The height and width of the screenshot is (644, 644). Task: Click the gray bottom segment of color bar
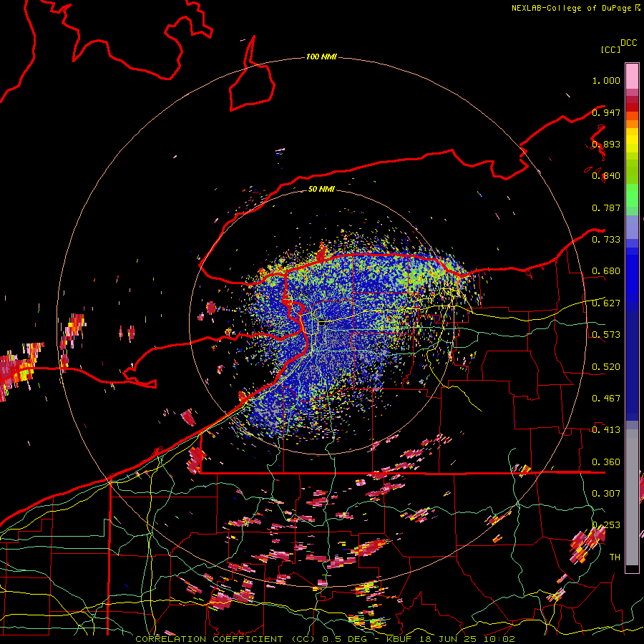[x=632, y=497]
